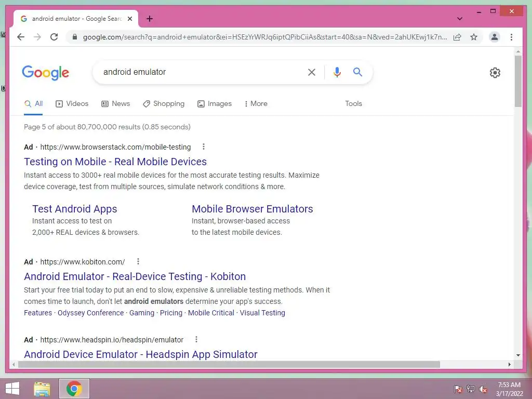
Task: Click the scroll left arrow
Action: tap(14, 364)
